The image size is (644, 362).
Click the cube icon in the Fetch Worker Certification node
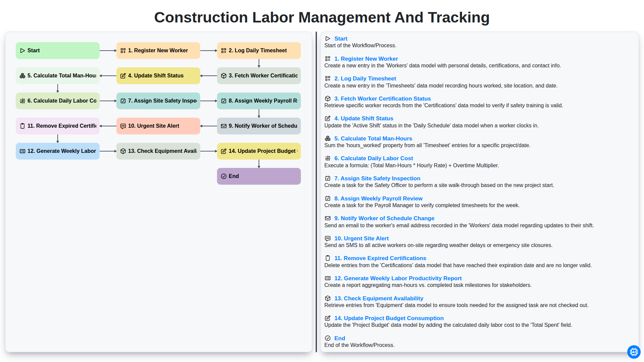click(224, 76)
